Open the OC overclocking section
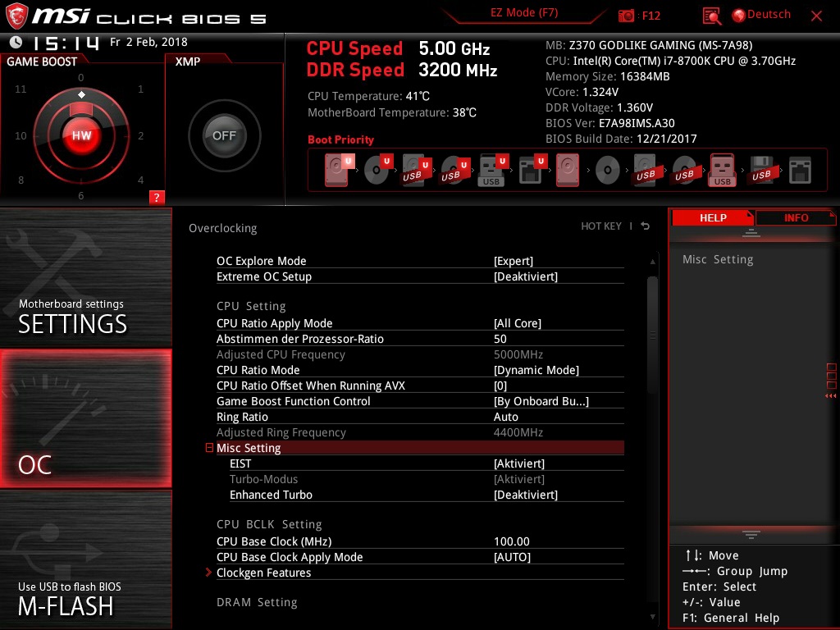The width and height of the screenshot is (840, 630). tap(85, 418)
